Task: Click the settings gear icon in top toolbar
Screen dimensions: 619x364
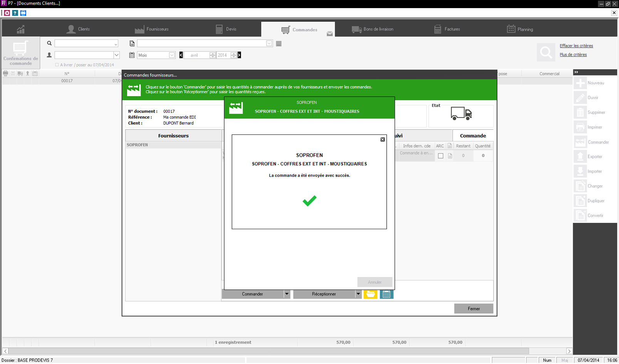Action: point(7,13)
